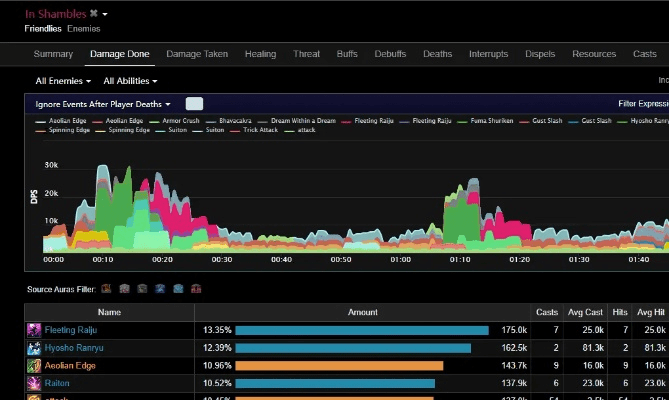669x400 pixels.
Task: Click the Hyosho Ranryu ability icon
Action: pos(34,347)
